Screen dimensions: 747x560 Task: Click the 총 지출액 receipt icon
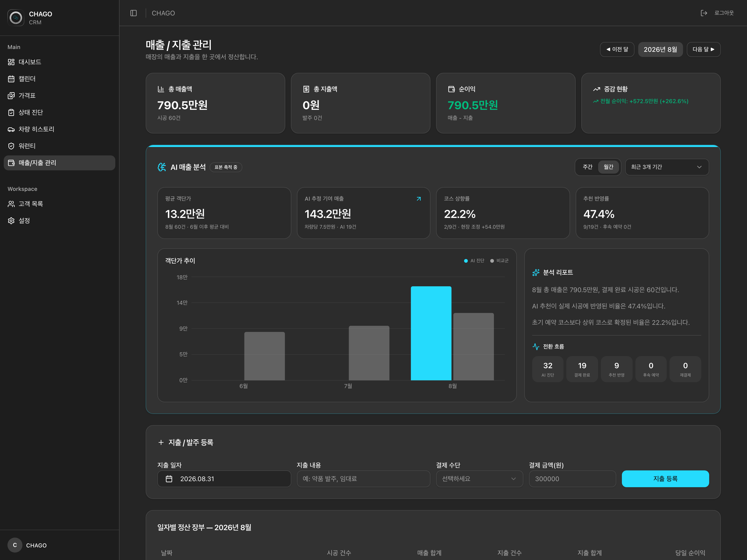coord(306,89)
